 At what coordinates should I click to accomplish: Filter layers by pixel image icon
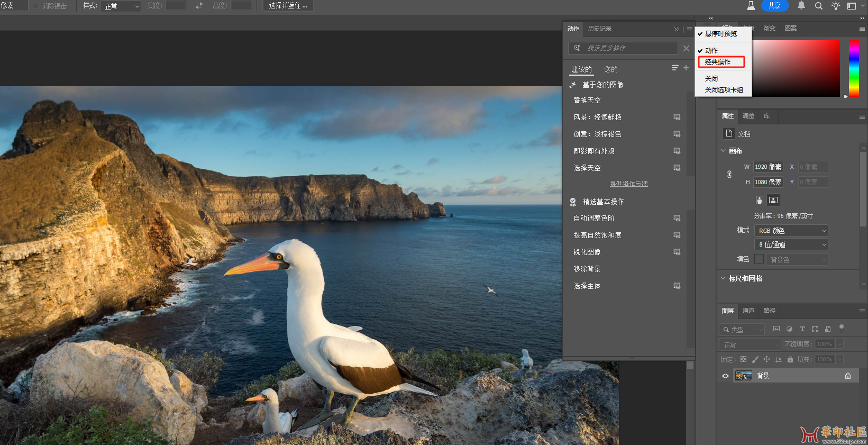tap(776, 329)
